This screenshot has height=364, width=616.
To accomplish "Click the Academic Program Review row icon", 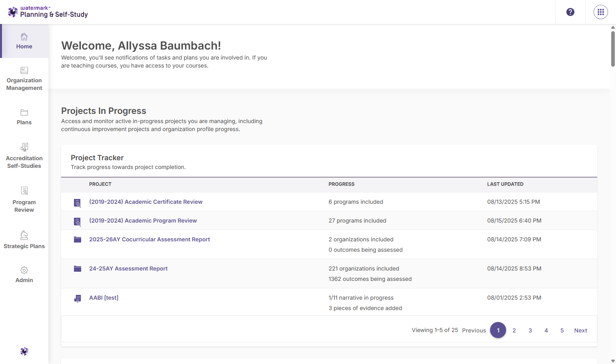I will (x=78, y=222).
